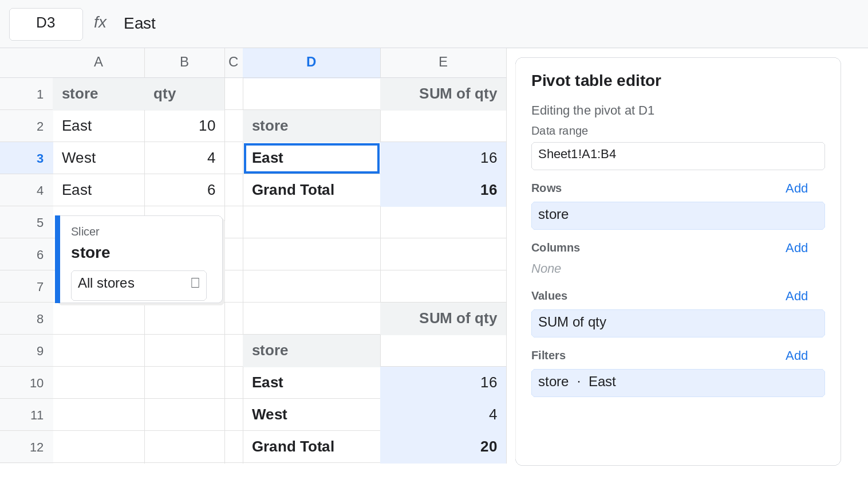Select row 3 header
This screenshot has height=479, width=868.
point(26,158)
